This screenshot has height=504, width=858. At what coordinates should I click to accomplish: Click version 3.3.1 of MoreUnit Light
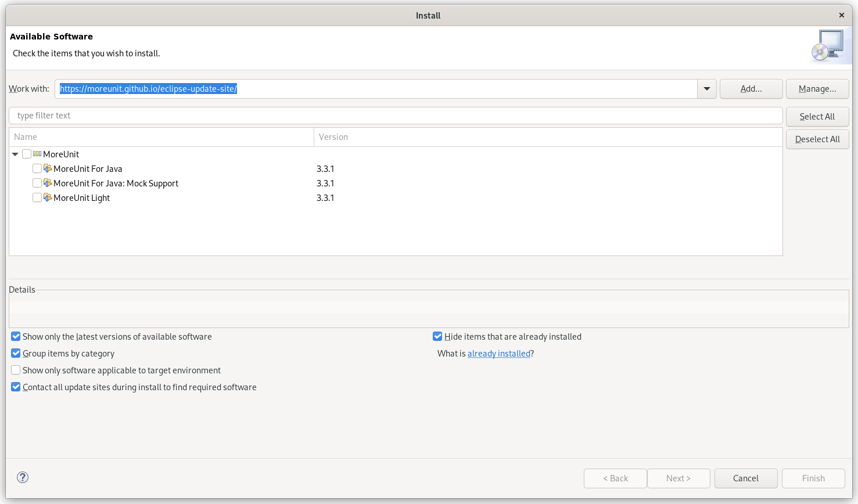(325, 197)
